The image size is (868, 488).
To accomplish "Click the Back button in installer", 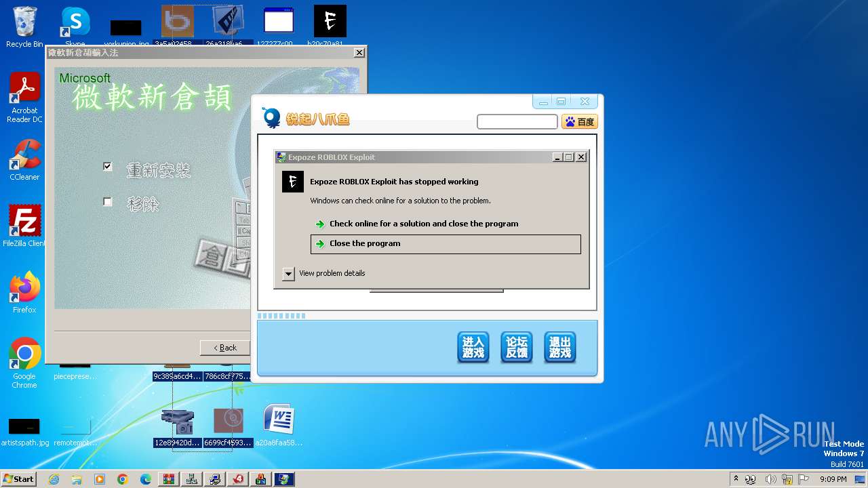I will click(x=225, y=348).
